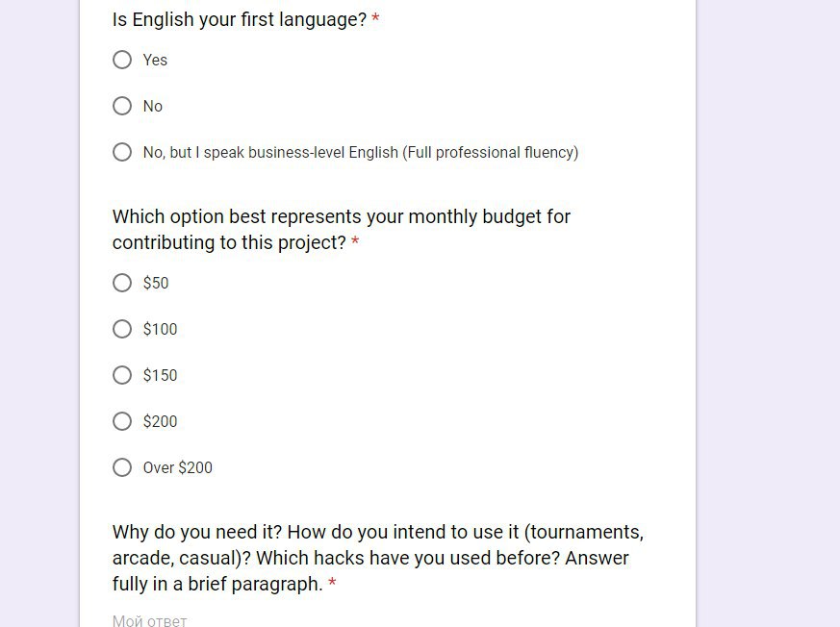Click the monthly budget question heading

click(x=342, y=229)
